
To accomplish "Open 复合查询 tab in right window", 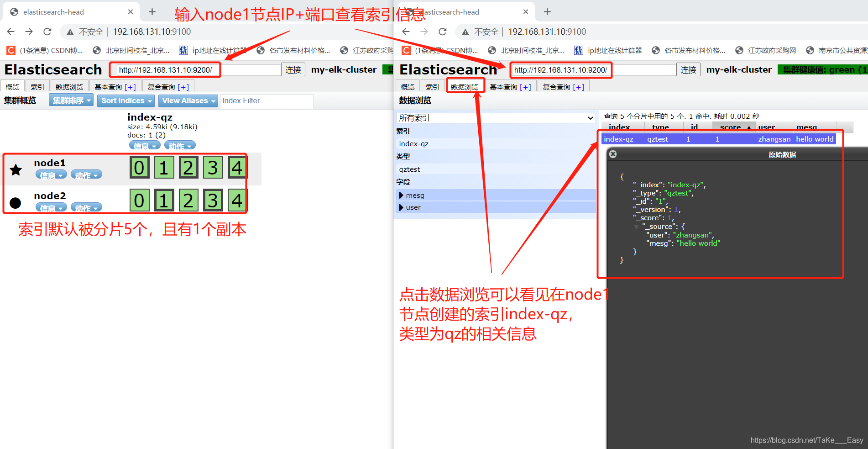I will pos(564,87).
